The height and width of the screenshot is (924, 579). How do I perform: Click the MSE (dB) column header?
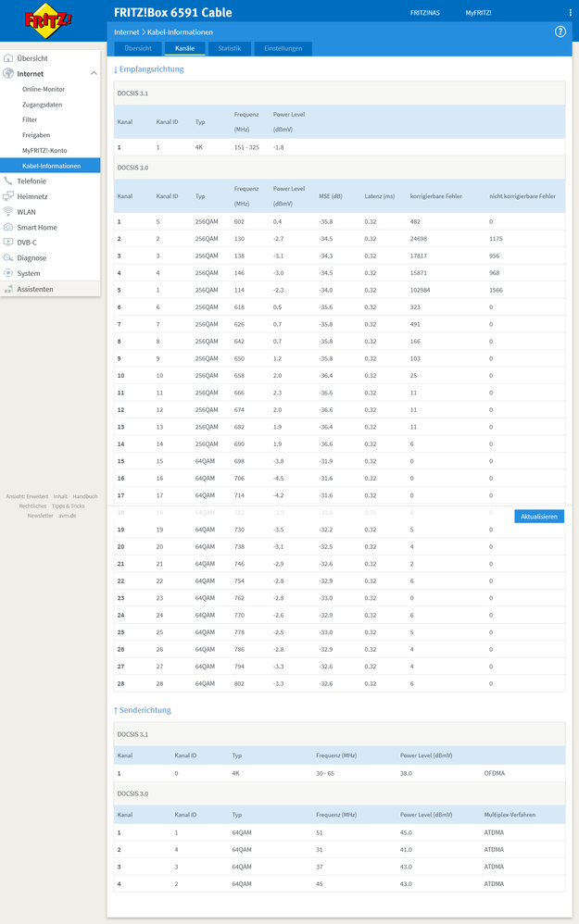[x=330, y=196]
